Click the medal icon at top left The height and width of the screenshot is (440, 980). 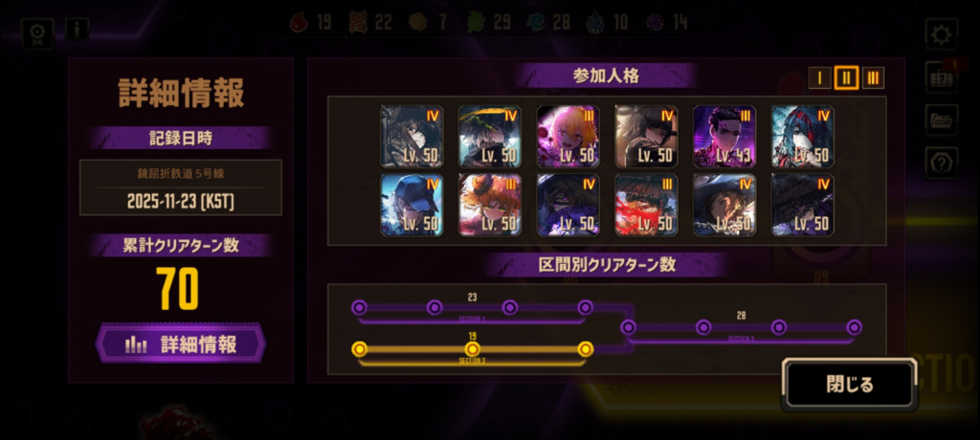tap(37, 33)
